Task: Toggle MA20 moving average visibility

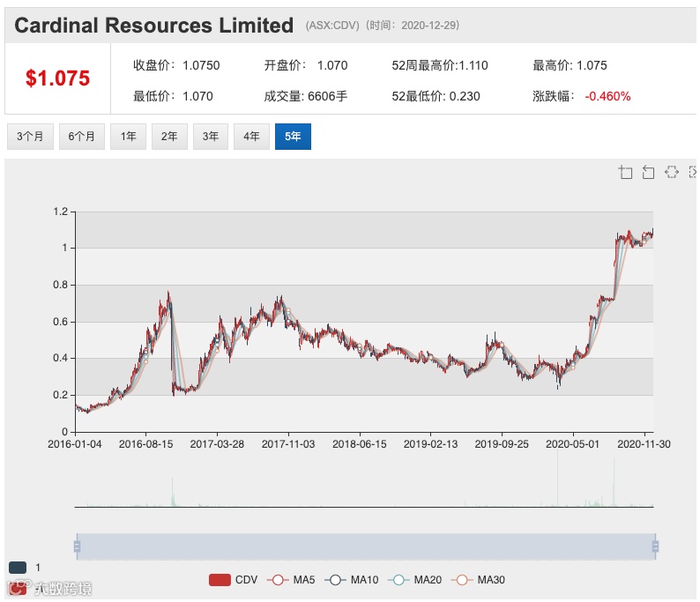Action: 414,580
